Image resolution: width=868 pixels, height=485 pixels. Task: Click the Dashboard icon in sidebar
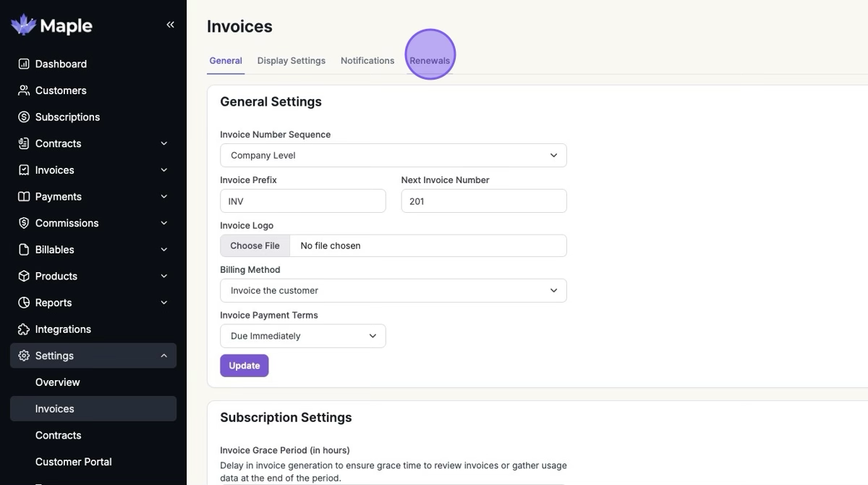click(x=24, y=64)
